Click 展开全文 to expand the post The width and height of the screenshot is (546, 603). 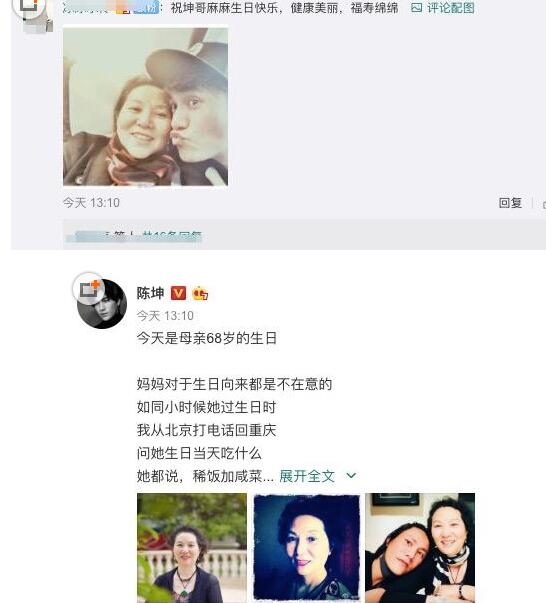point(307,476)
